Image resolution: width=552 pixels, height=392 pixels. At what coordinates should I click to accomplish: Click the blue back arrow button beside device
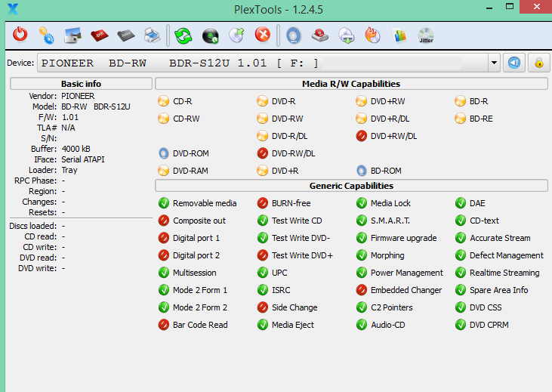pyautogui.click(x=514, y=63)
